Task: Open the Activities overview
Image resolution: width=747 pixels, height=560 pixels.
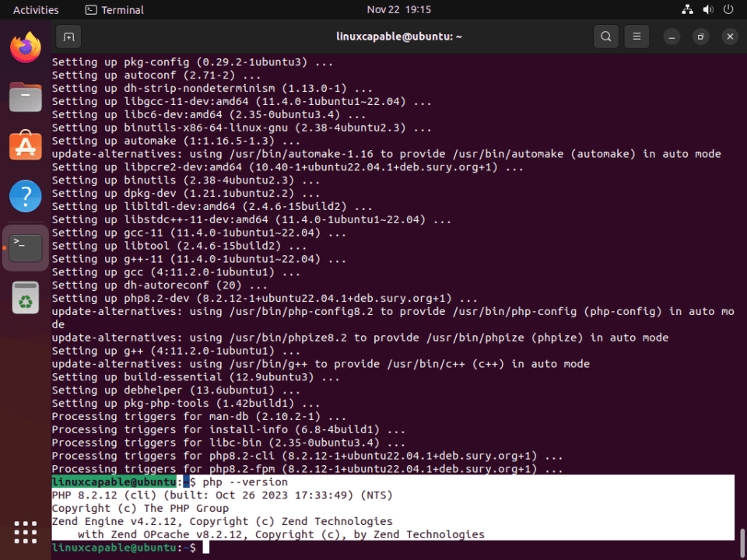Action: pyautogui.click(x=36, y=10)
